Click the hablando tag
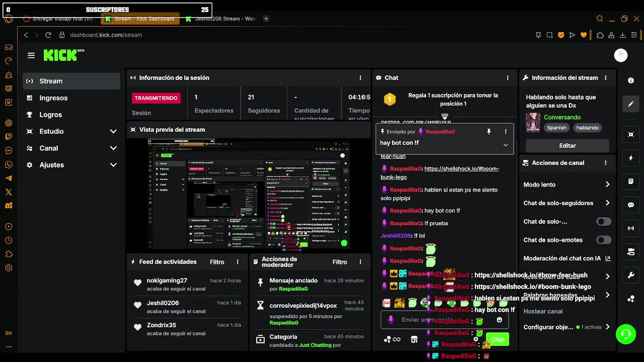644x362 pixels. [588, 128]
